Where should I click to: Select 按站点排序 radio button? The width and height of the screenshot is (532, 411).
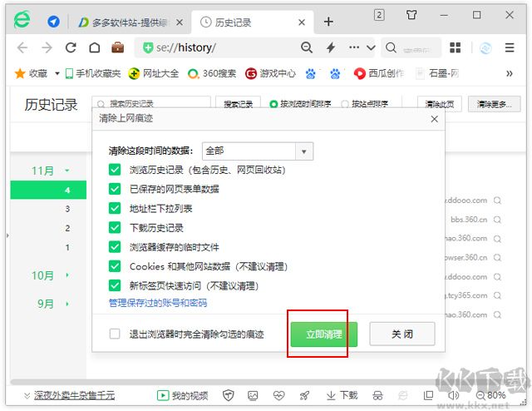[x=345, y=104]
